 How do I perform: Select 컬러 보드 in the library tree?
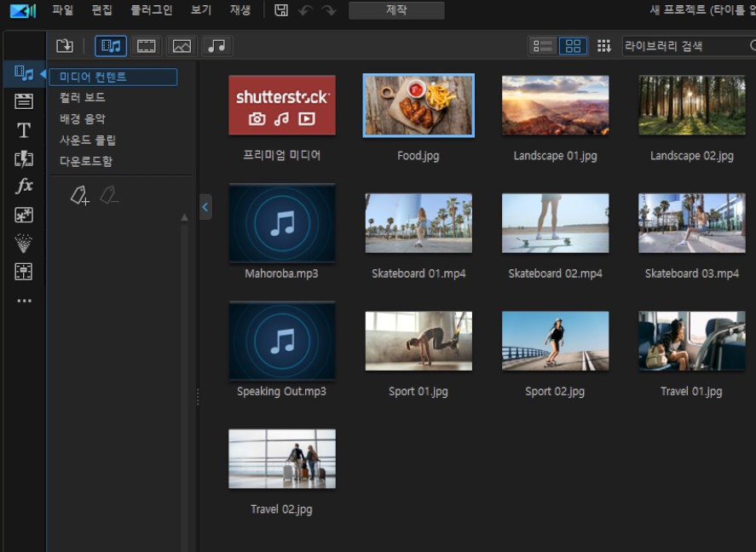coord(83,98)
